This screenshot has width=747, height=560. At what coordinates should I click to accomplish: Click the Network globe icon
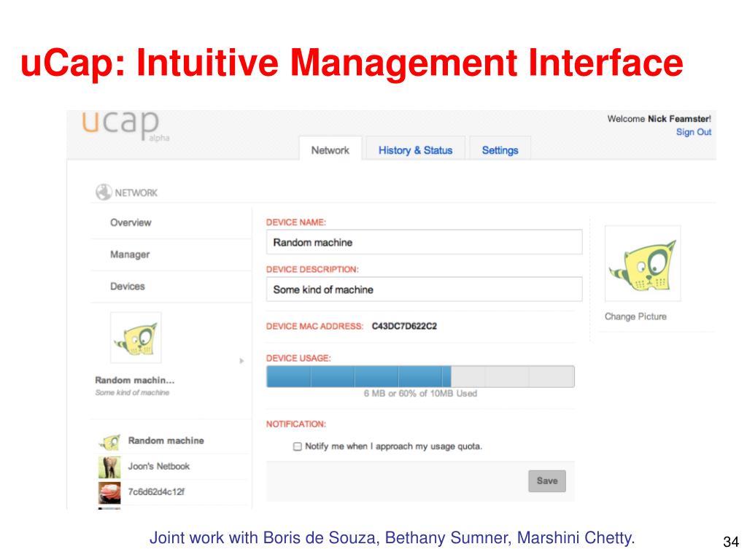tap(104, 192)
